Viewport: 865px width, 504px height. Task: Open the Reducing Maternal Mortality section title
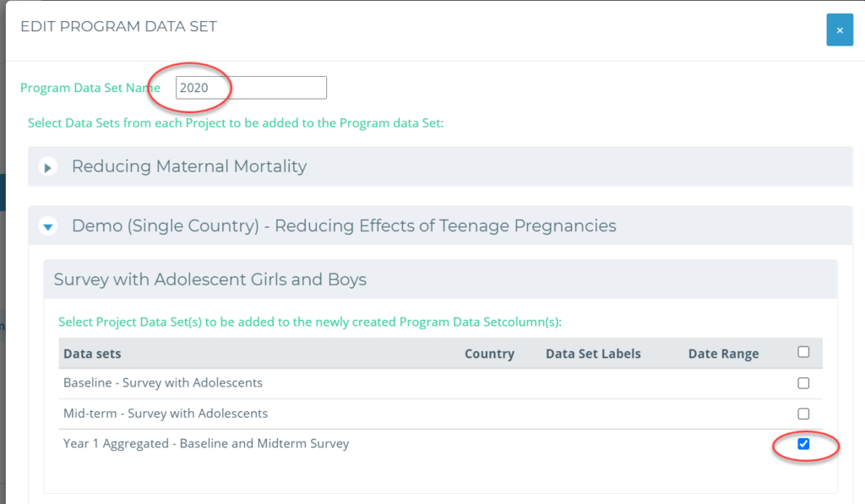click(189, 166)
